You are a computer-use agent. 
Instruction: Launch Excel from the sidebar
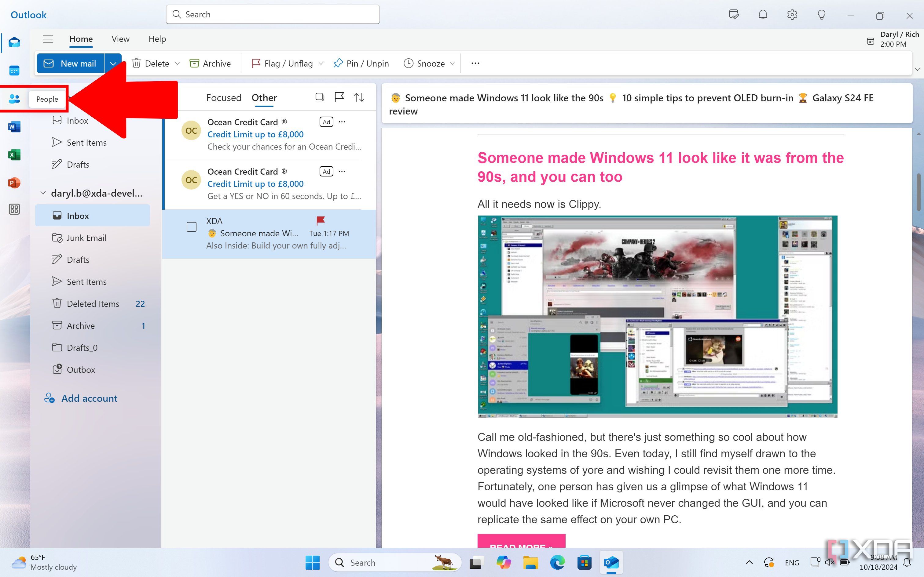point(14,154)
